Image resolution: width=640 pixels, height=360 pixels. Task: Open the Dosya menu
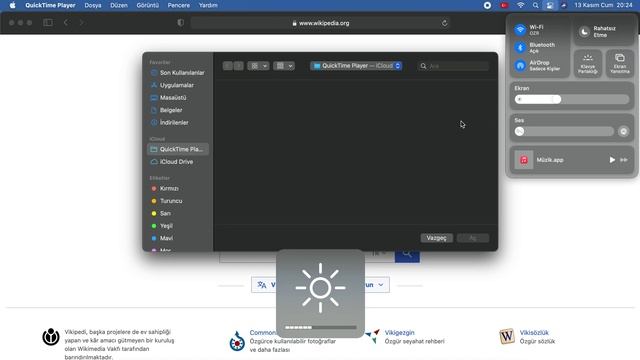tap(93, 5)
